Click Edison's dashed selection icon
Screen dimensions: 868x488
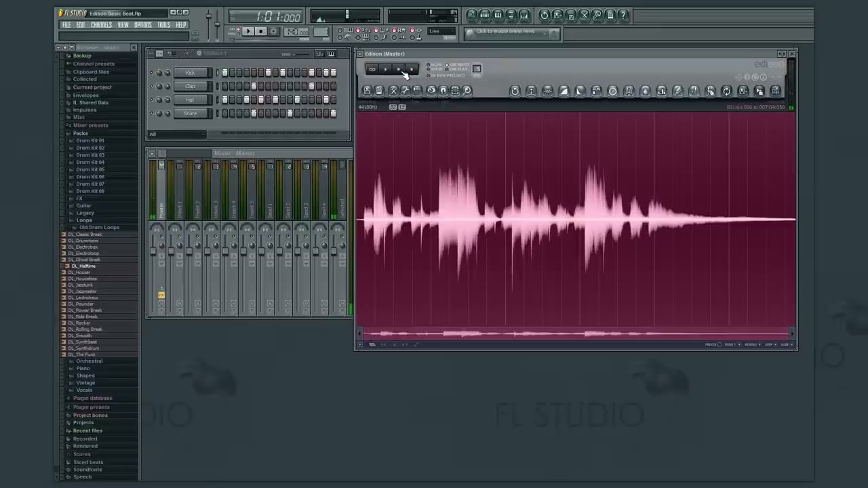pos(455,91)
